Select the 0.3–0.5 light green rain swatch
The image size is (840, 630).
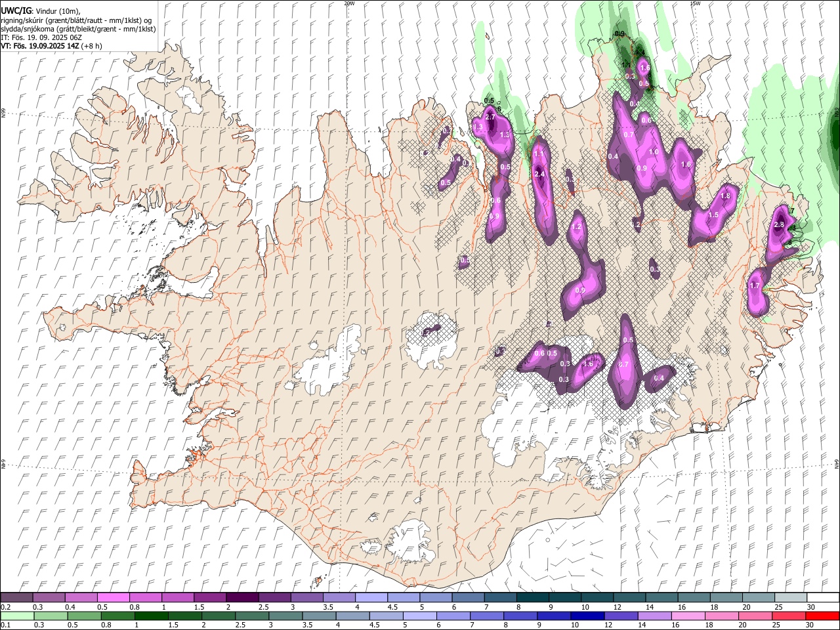pos(51,616)
